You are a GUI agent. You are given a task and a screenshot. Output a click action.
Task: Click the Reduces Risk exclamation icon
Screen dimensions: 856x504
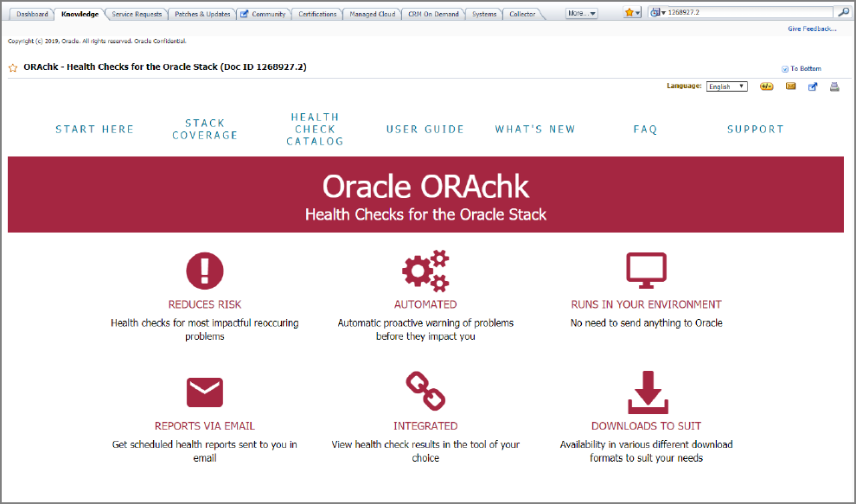205,271
